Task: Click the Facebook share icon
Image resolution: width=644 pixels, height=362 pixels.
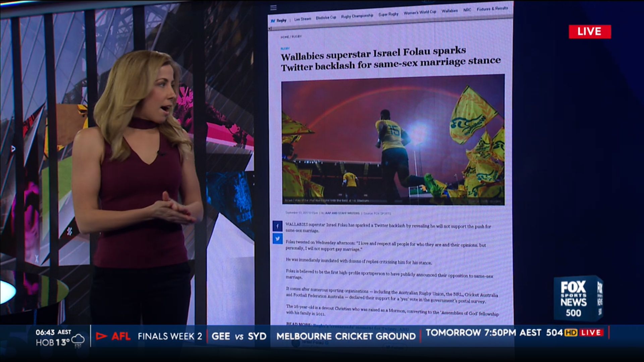Action: click(277, 226)
